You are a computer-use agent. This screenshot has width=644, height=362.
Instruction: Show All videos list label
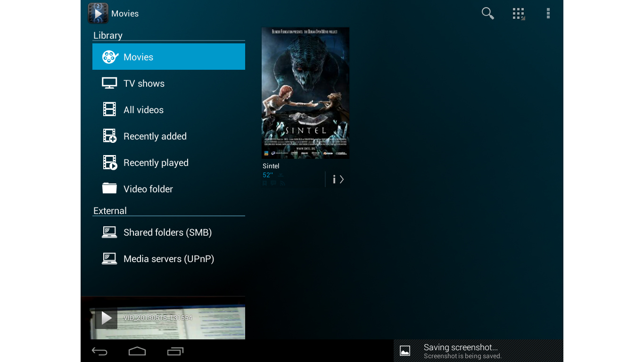(x=143, y=110)
